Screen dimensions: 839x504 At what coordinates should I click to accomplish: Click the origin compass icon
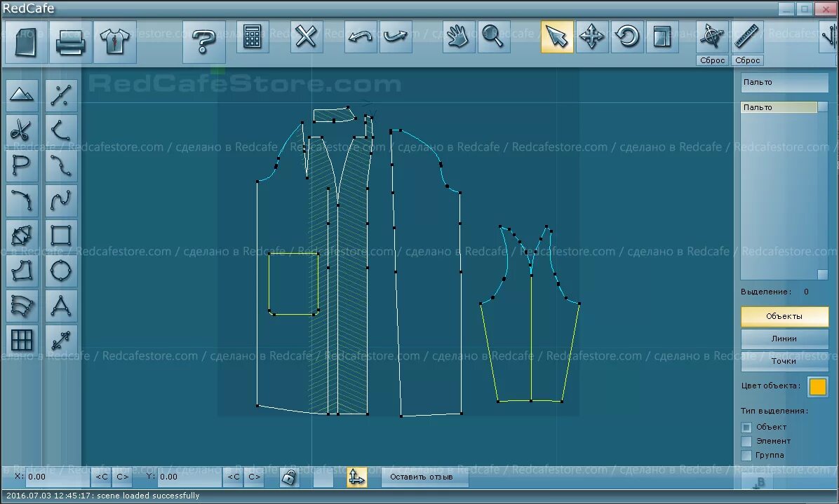712,36
